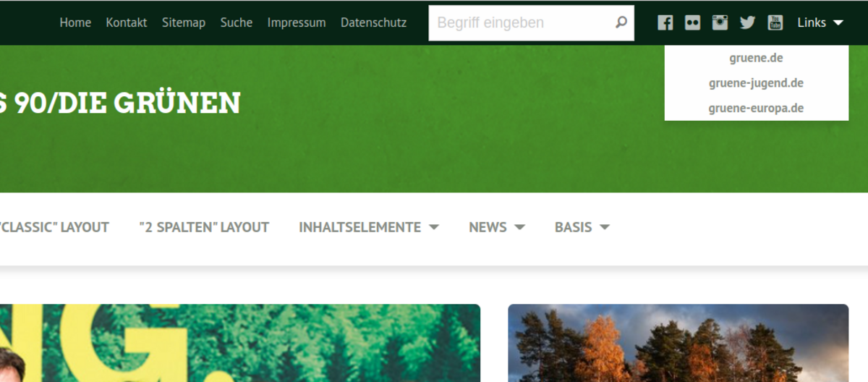Screen dimensions: 868x382
Task: Open the Facebook social icon
Action: [665, 22]
